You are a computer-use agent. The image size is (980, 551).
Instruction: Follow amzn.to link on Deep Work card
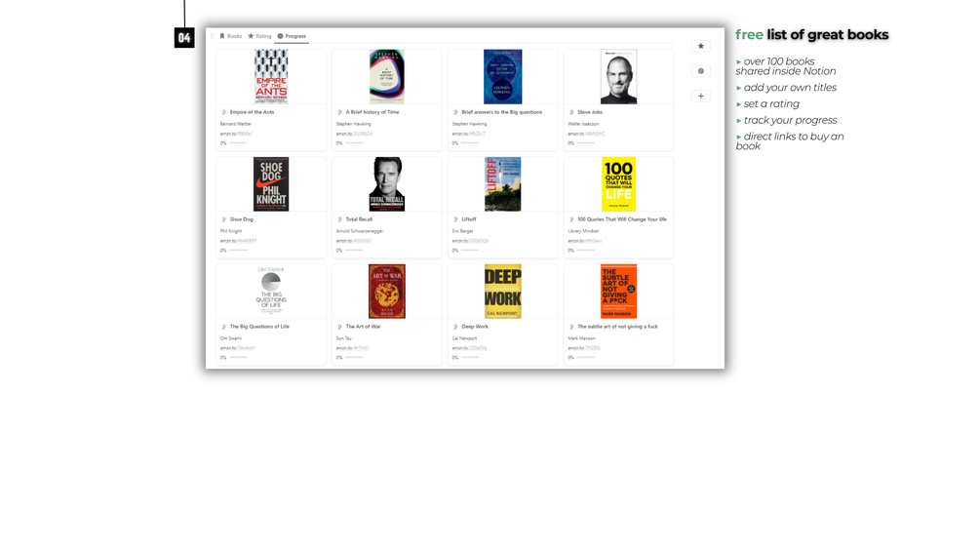(469, 348)
